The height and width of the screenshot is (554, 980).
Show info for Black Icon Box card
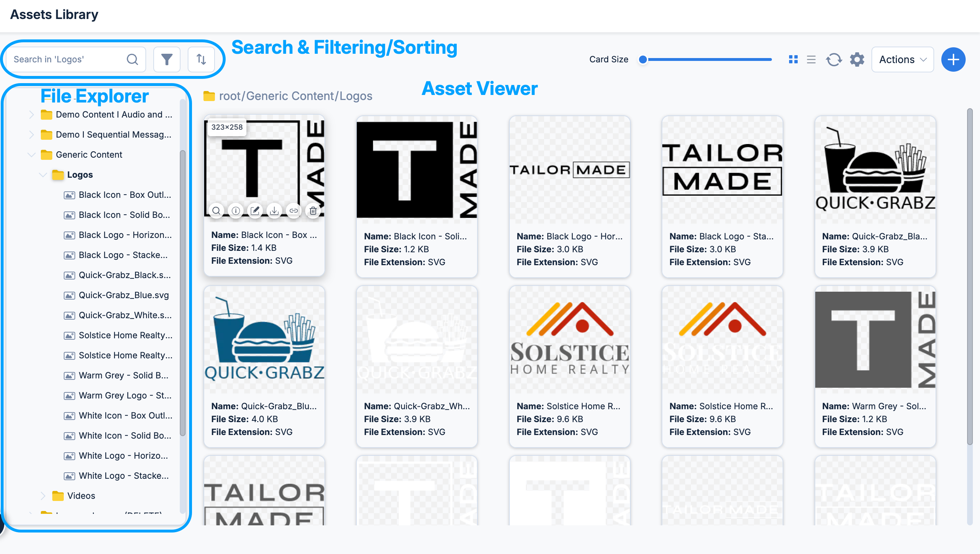[235, 210]
